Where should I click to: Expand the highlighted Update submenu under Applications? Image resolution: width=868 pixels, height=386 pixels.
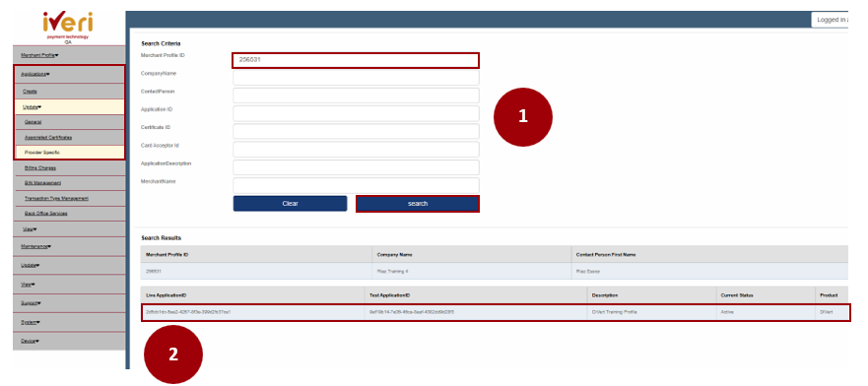(33, 106)
